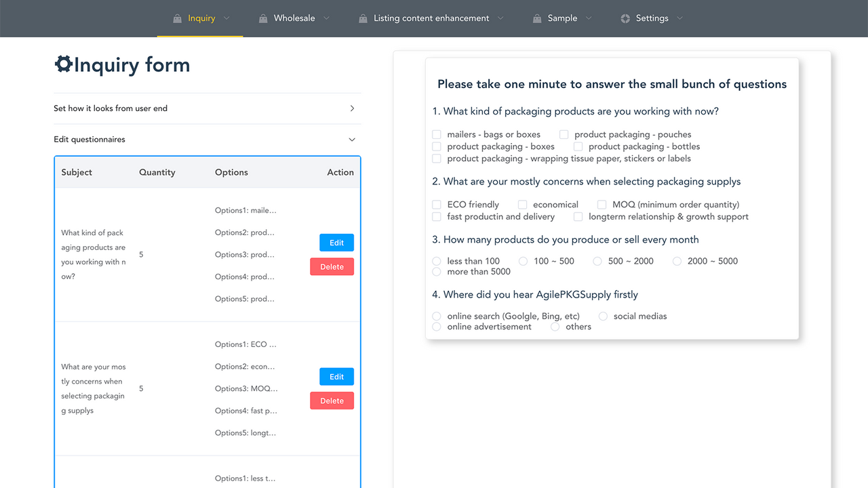Open the Inquiry menu
This screenshot has height=488, width=868.
200,18
